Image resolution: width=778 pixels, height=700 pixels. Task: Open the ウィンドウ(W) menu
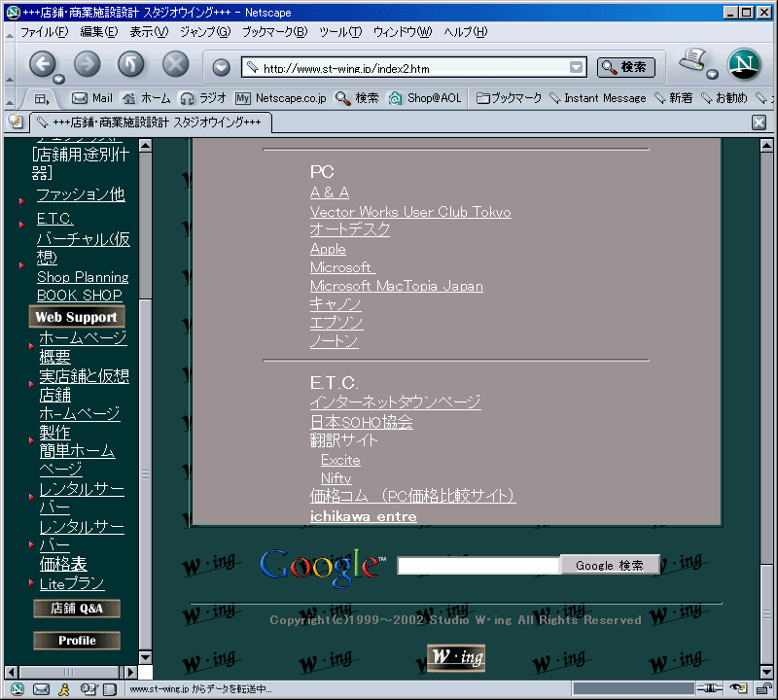point(403,32)
